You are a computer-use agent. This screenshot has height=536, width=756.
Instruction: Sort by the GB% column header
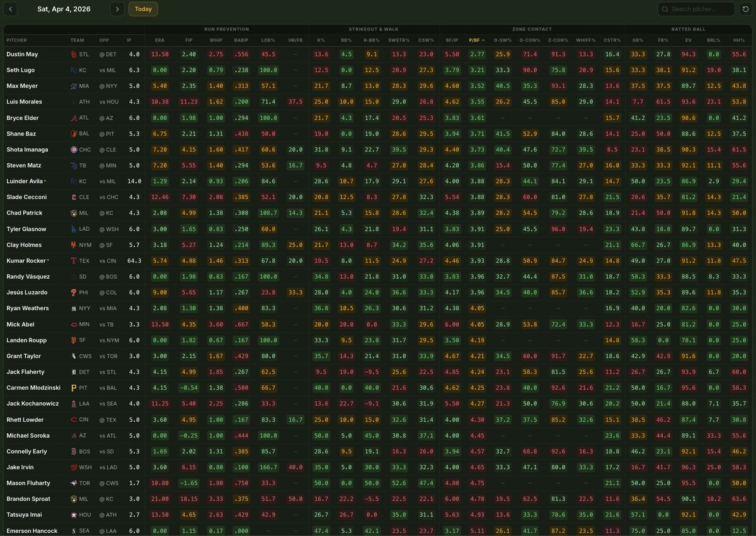[637, 40]
